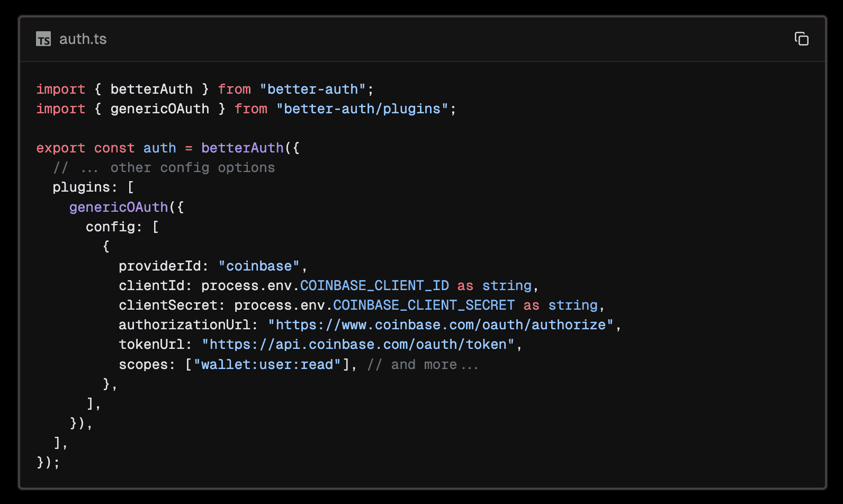
Task: Click the tokenUrl api.coinbase.com string
Action: pyautogui.click(x=358, y=344)
